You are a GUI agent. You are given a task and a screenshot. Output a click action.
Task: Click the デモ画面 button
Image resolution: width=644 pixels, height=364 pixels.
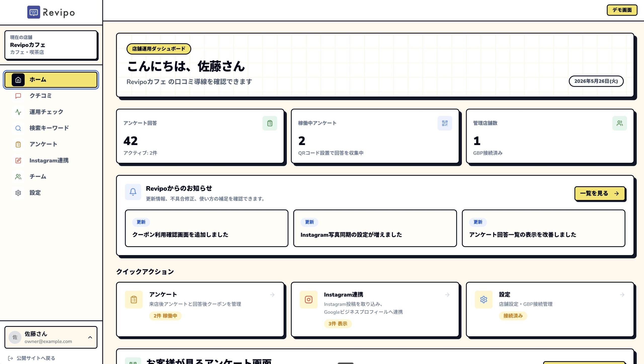(622, 10)
